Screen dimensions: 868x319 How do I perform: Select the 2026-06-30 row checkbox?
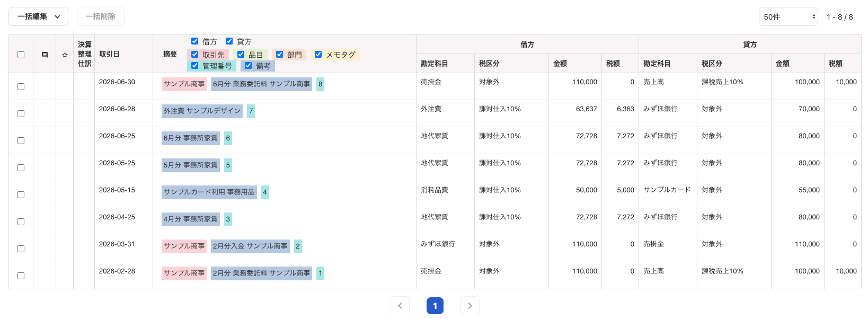click(21, 86)
